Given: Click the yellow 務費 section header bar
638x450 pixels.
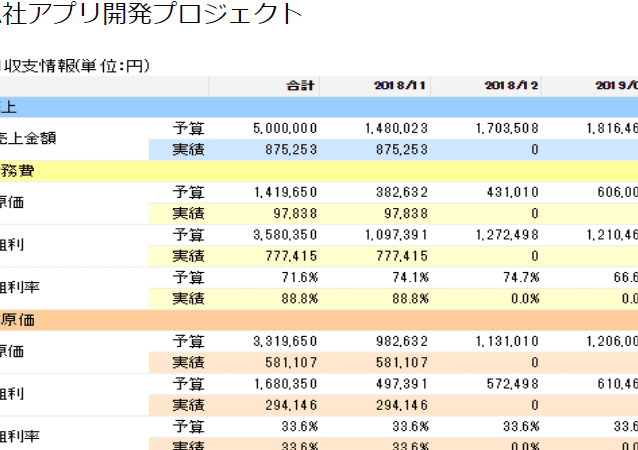Looking at the screenshot, I should tap(319, 171).
